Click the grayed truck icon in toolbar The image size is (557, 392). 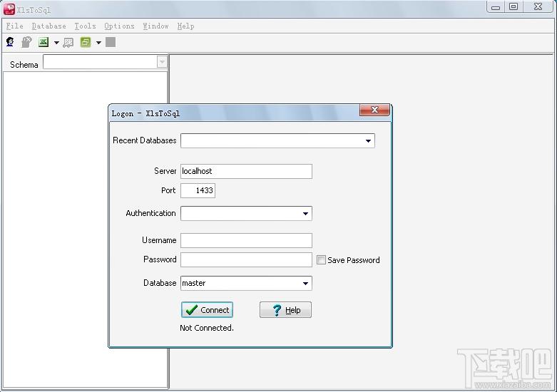[x=68, y=43]
